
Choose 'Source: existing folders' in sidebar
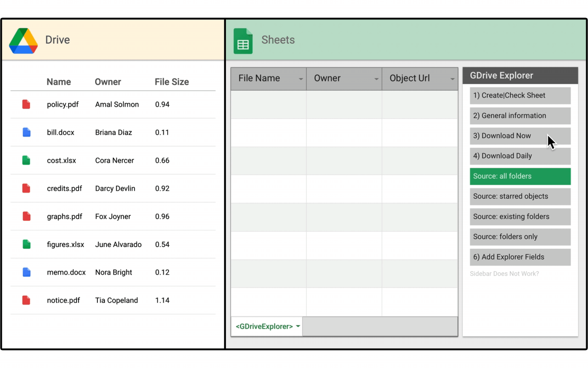point(520,217)
